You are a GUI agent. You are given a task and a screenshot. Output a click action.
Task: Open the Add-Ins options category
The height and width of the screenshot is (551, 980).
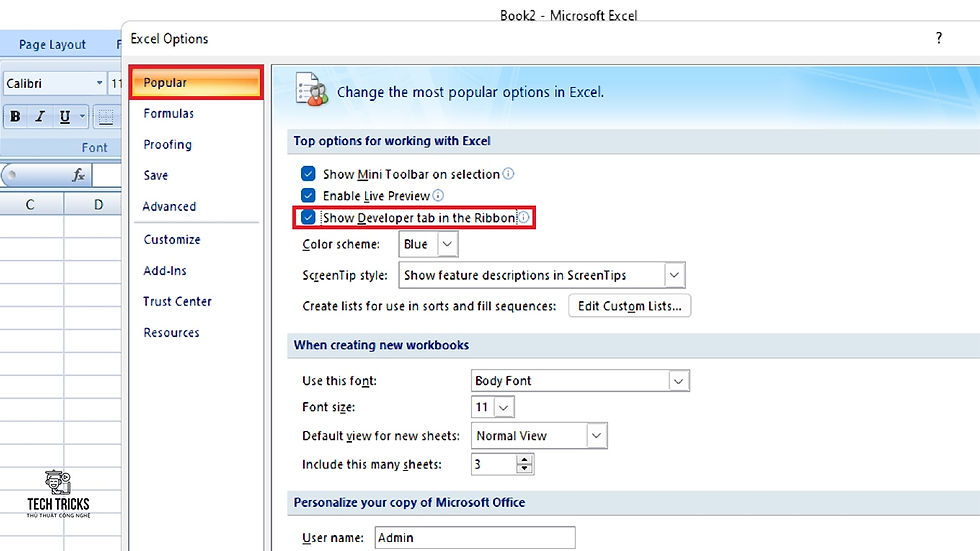point(165,271)
